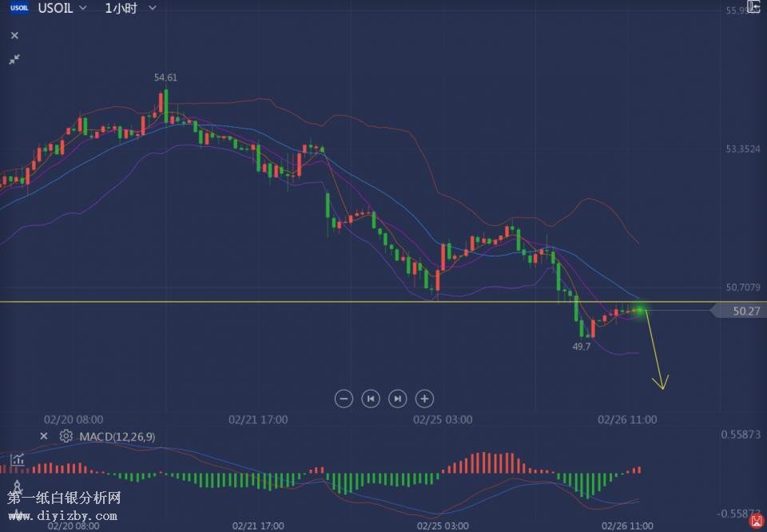Image resolution: width=767 pixels, height=532 pixels.
Task: Click the current price label 50.27
Action: click(x=745, y=312)
